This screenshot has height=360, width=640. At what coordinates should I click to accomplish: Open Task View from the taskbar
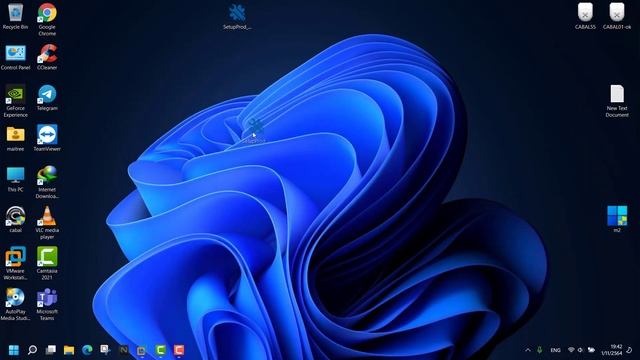point(51,350)
